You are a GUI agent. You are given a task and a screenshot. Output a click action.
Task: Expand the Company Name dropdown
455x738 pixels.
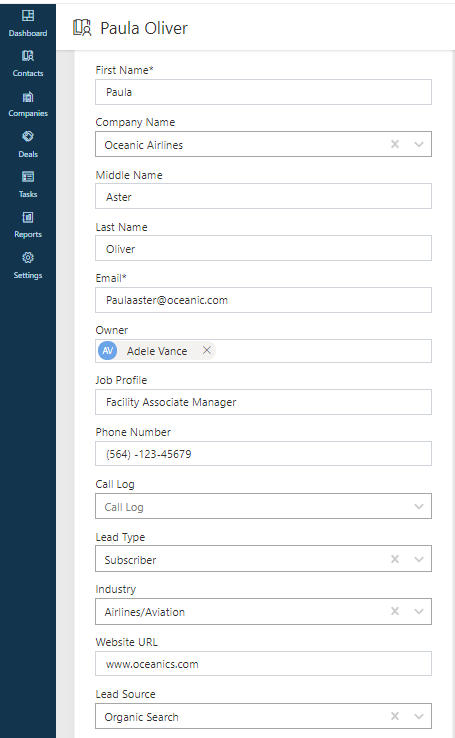click(x=419, y=144)
